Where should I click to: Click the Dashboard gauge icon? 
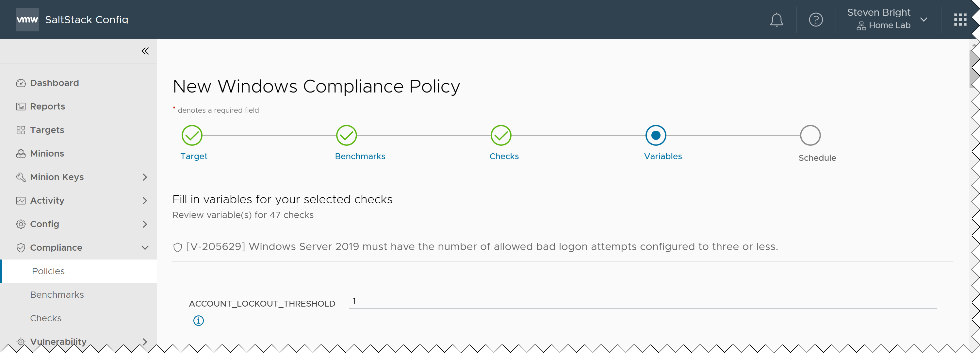21,83
